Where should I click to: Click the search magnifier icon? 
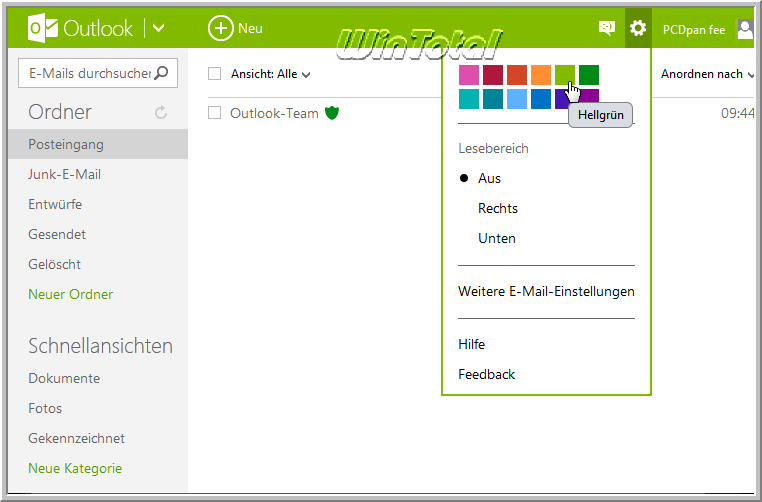(161, 73)
